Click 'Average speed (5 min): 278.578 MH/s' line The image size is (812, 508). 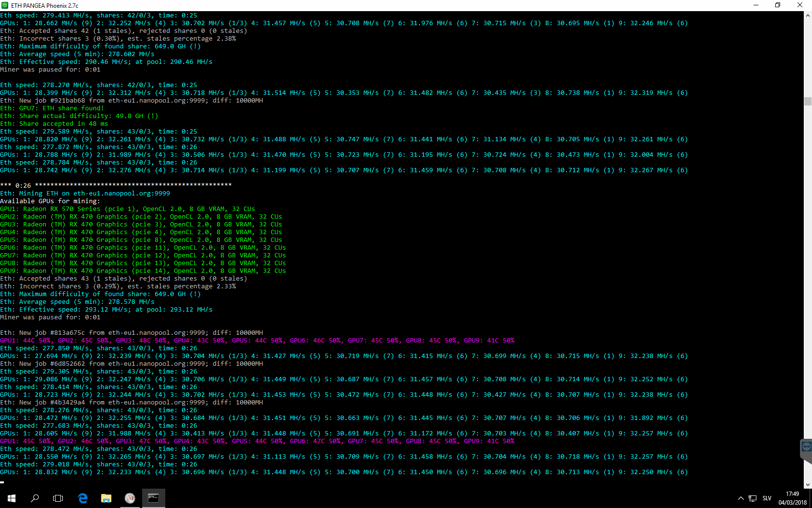tap(77, 302)
